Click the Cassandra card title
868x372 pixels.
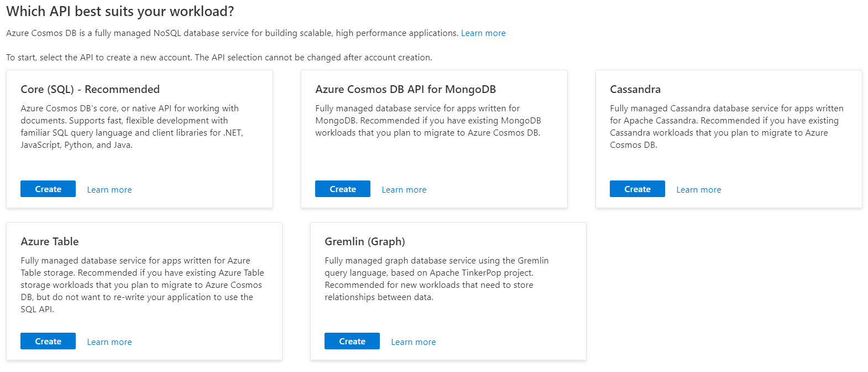pos(635,89)
